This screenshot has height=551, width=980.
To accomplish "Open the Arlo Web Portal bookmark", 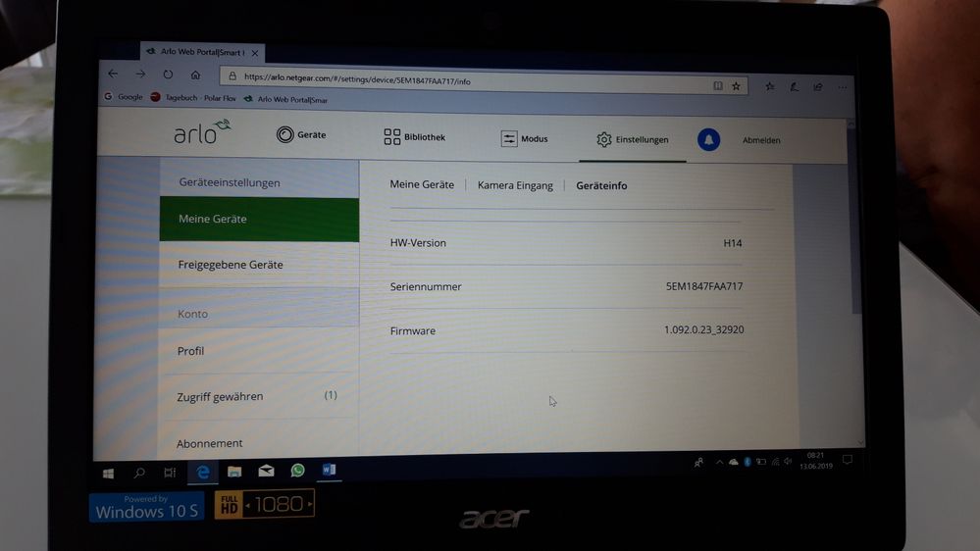I will pos(285,99).
